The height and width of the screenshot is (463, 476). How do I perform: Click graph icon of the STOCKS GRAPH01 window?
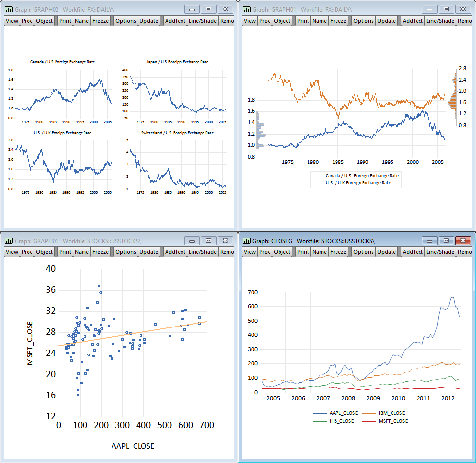click(8, 241)
